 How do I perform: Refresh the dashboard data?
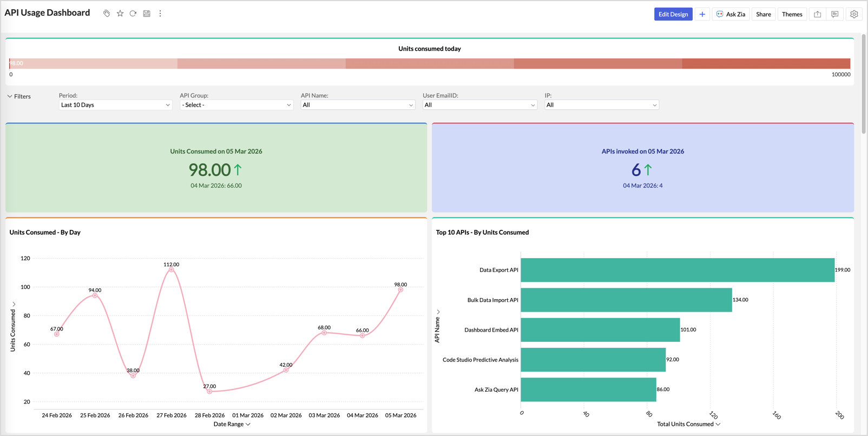point(133,14)
